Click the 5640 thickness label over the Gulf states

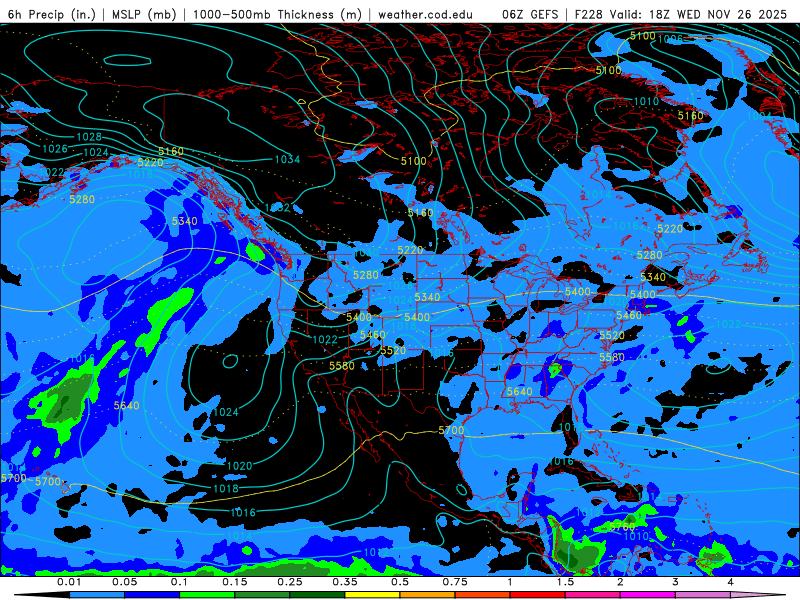pyautogui.click(x=519, y=391)
